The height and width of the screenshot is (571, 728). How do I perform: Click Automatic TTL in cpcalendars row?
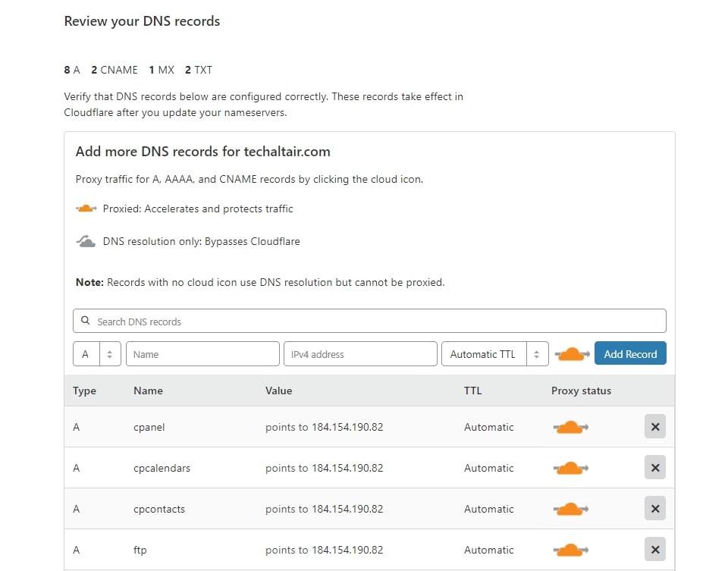489,468
